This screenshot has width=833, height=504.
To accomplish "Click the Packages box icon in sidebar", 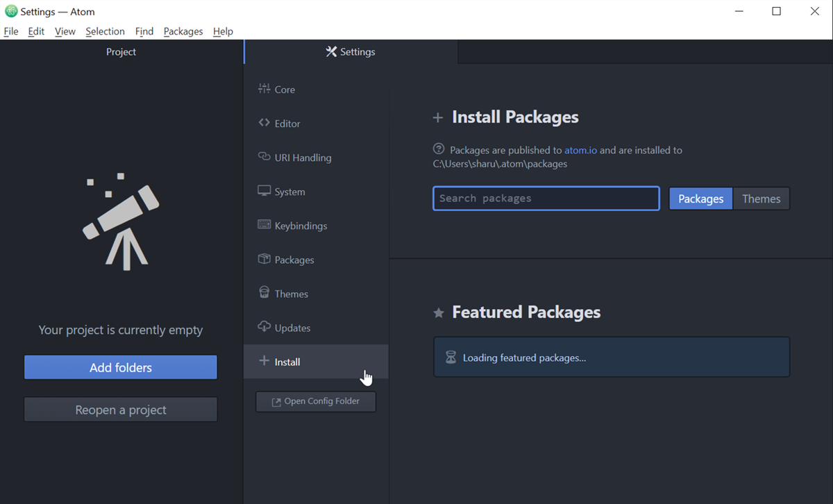I will pyautogui.click(x=264, y=259).
